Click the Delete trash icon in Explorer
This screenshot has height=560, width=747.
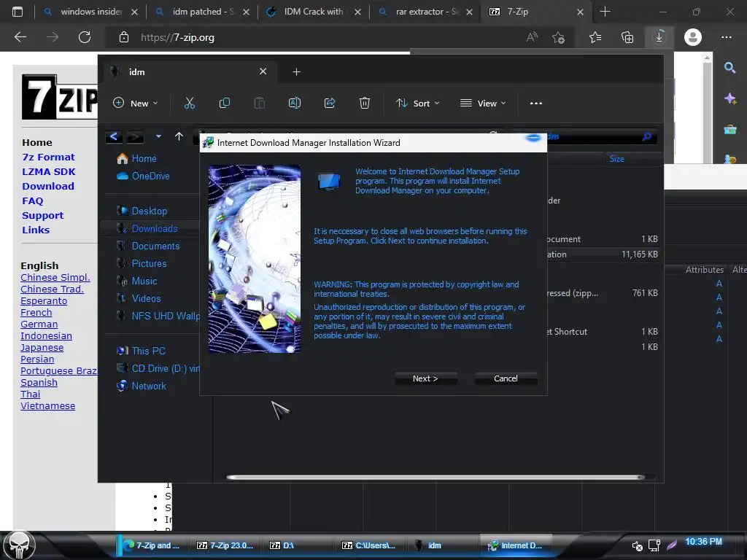365,103
